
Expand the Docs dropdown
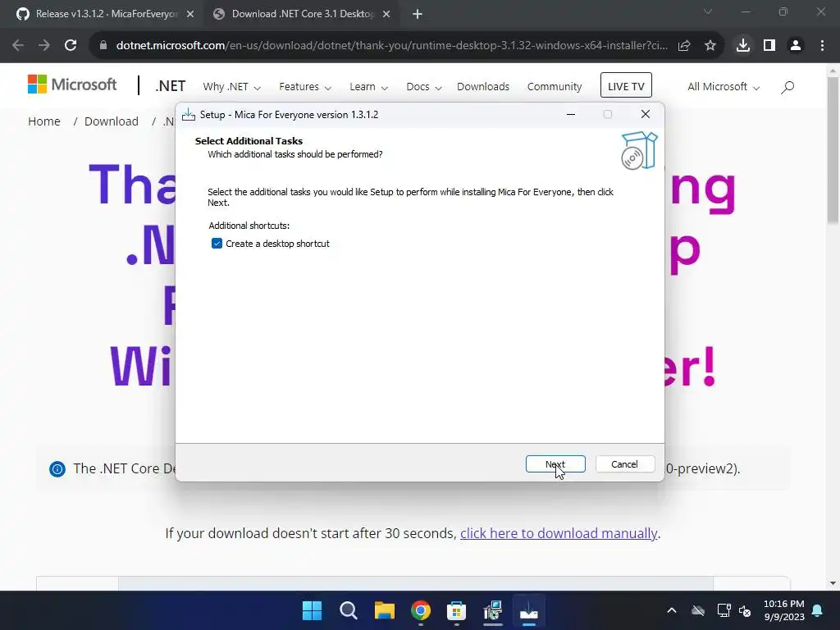coord(424,87)
